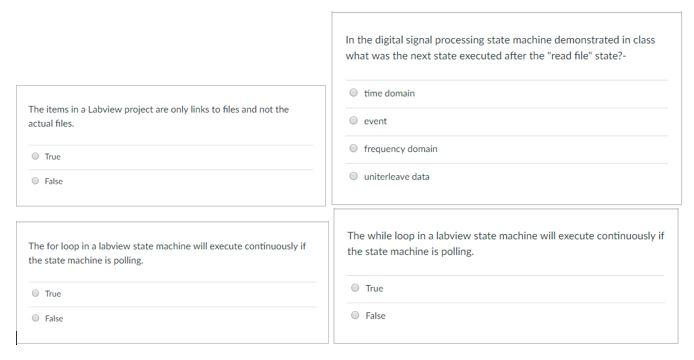
Task: Choose 'event' radio option
Action: coord(353,120)
